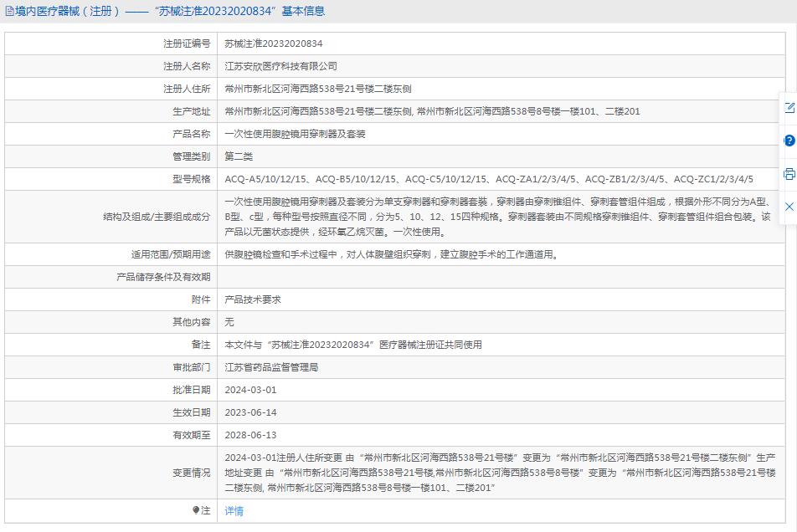Click approval date 2024-03-01

[x=250, y=390]
